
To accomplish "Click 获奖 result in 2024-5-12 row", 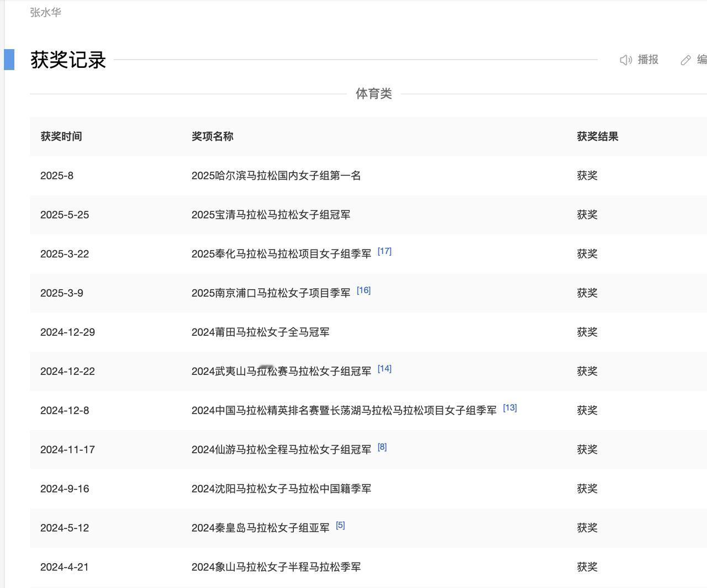I will [x=587, y=528].
